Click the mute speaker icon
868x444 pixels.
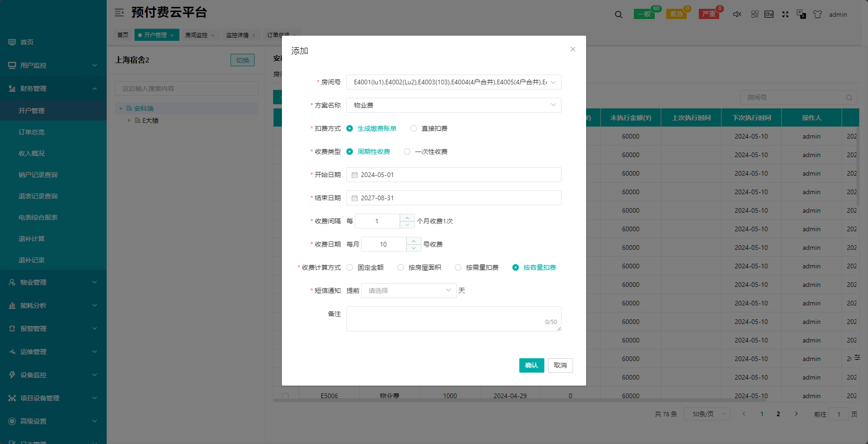pyautogui.click(x=737, y=14)
